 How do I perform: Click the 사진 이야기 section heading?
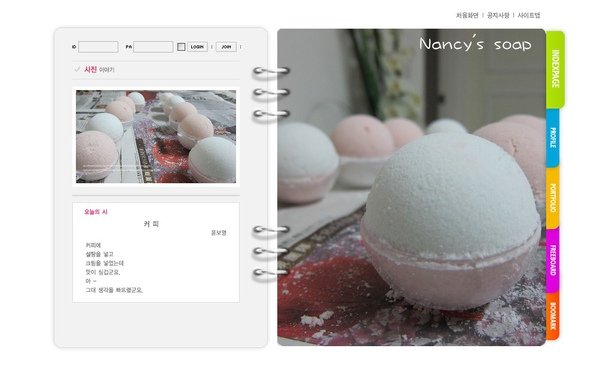click(99, 70)
